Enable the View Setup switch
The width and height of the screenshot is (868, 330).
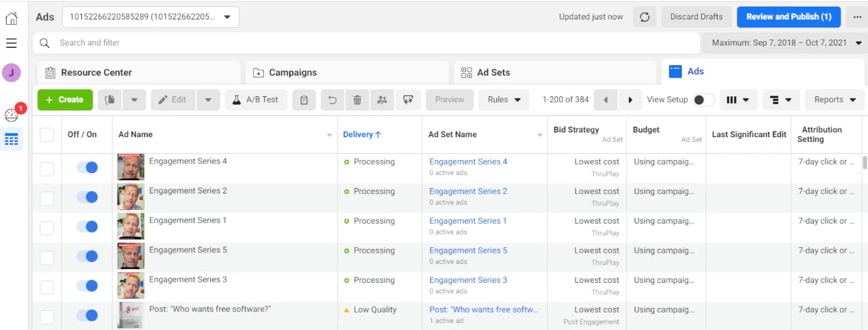coord(703,100)
